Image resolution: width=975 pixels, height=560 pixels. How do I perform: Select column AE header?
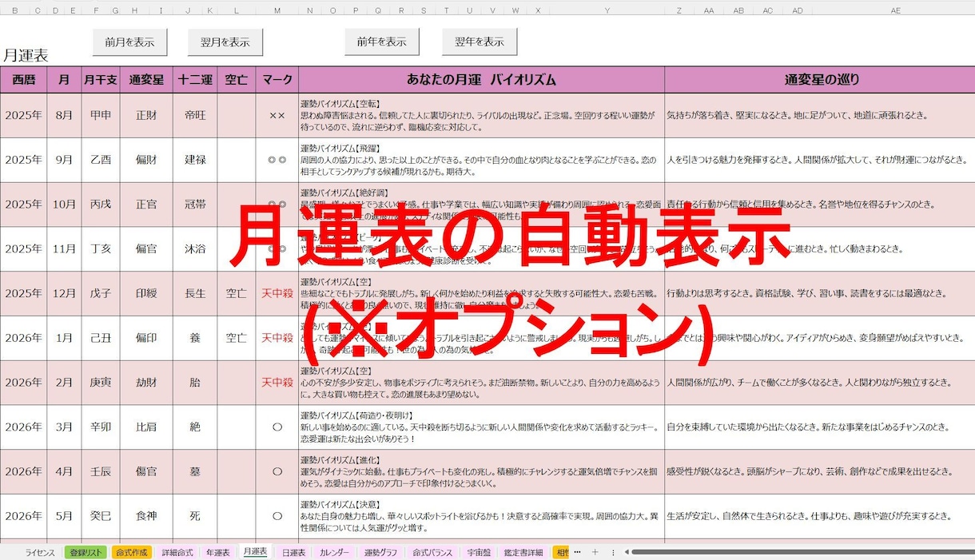pos(895,10)
